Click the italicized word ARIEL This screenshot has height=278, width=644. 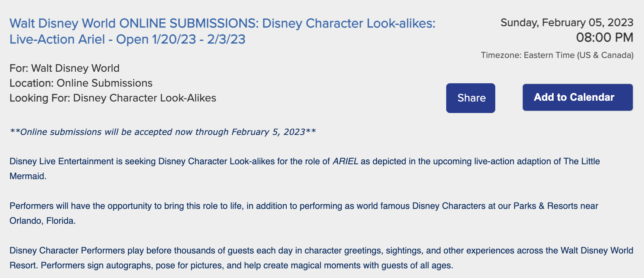click(x=345, y=161)
